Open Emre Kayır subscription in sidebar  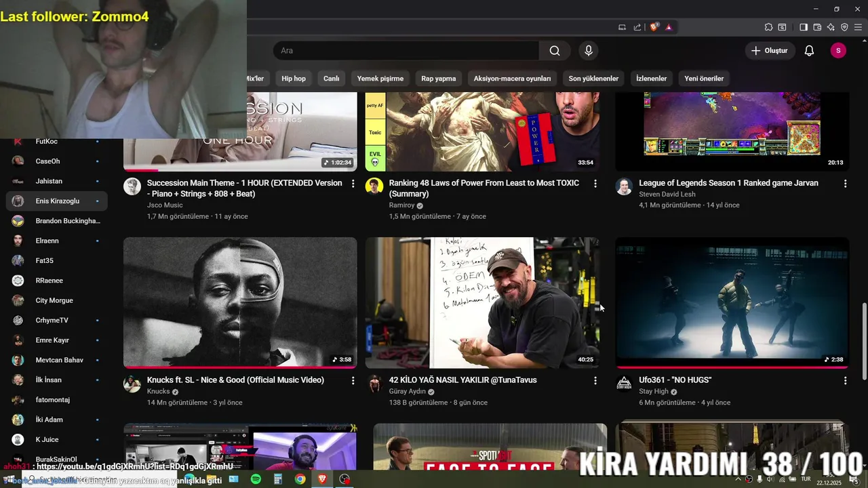click(x=57, y=340)
